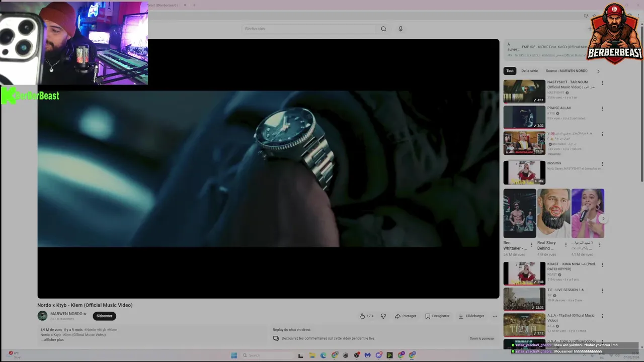Open options menu for KOAST KIMA NINA
This screenshot has height=362, width=644.
602,265
